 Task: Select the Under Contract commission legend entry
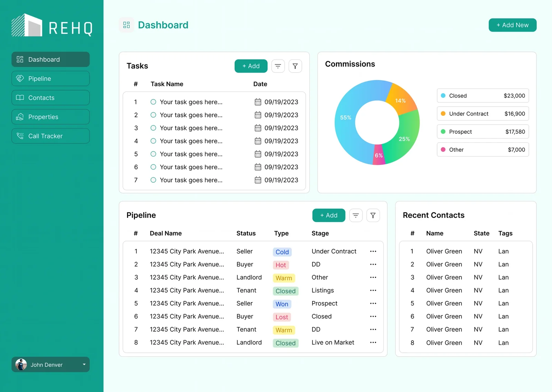pyautogui.click(x=483, y=113)
